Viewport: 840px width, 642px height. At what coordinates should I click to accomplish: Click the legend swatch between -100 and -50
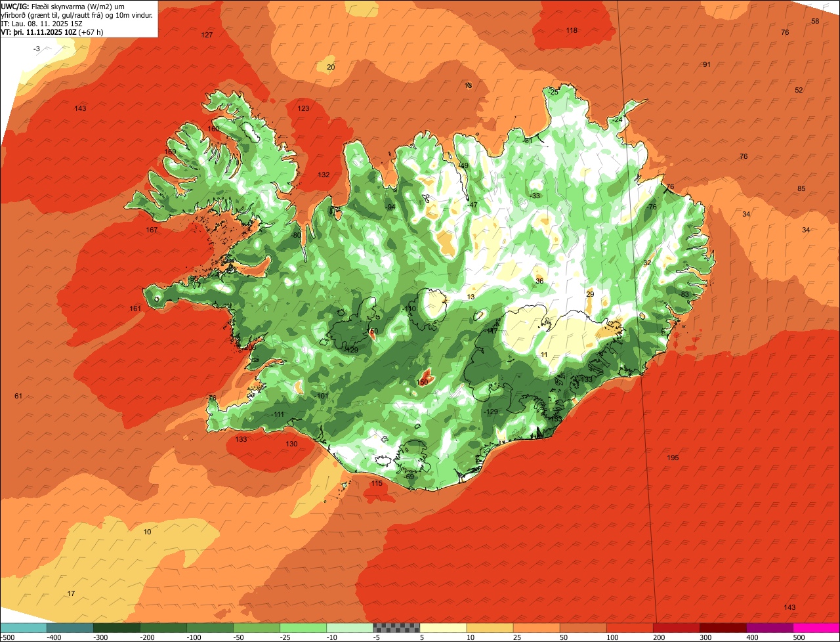click(210, 628)
